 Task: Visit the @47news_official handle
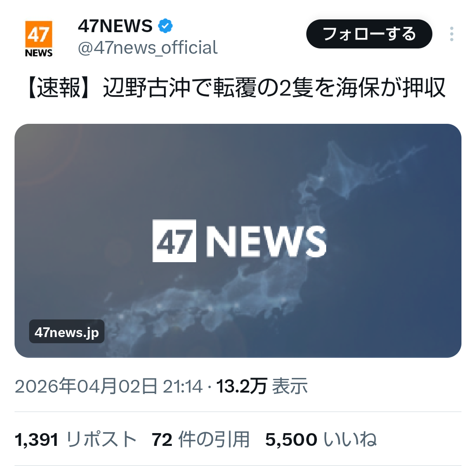coord(148,48)
